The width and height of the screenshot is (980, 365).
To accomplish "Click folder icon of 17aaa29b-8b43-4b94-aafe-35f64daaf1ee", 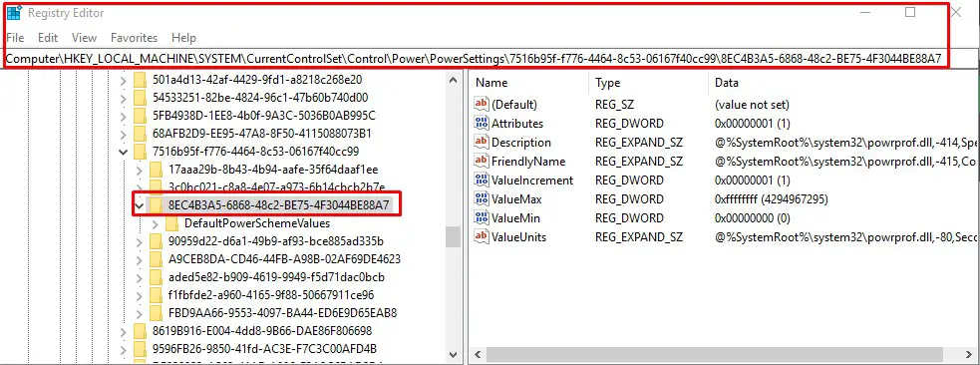I will click(157, 170).
